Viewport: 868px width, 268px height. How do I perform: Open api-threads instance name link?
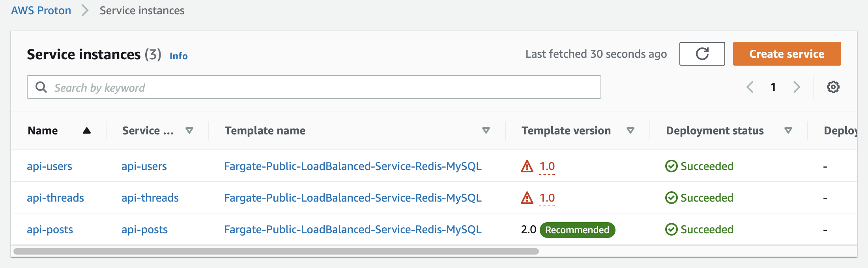[x=55, y=198]
